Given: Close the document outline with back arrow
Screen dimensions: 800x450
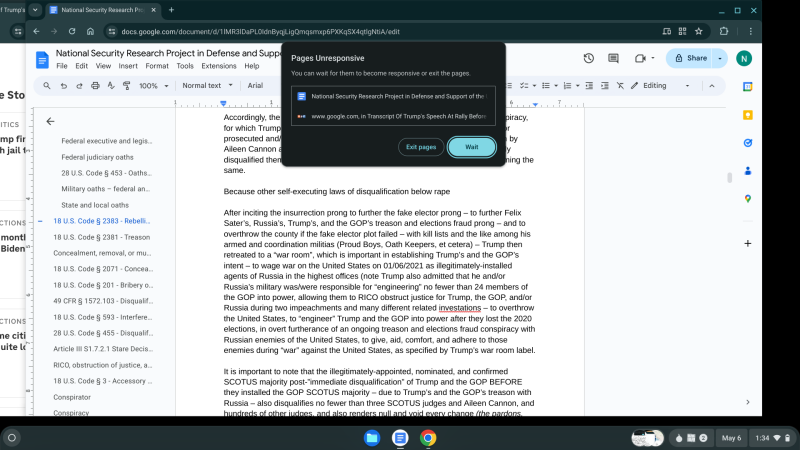Looking at the screenshot, I should [50, 121].
